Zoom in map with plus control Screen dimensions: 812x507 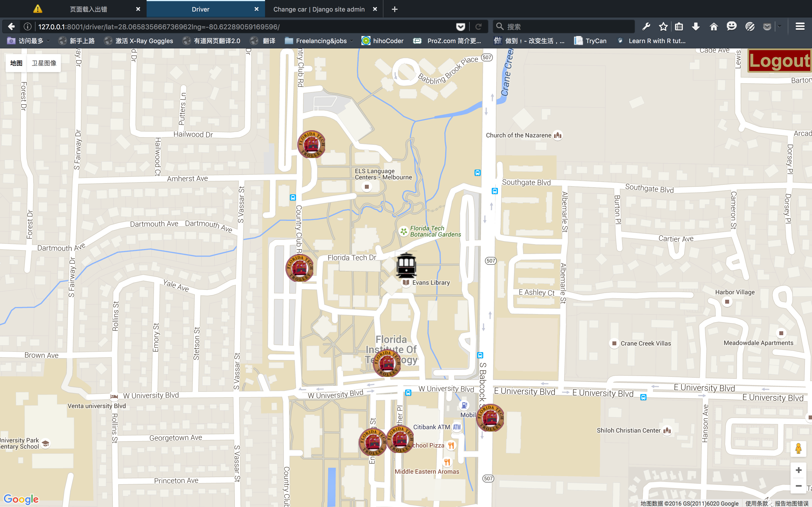pos(798,470)
